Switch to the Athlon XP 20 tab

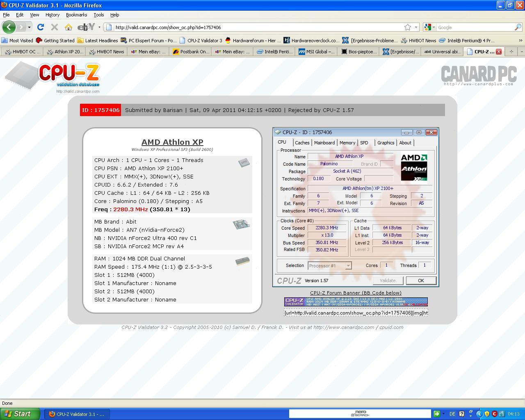point(65,52)
